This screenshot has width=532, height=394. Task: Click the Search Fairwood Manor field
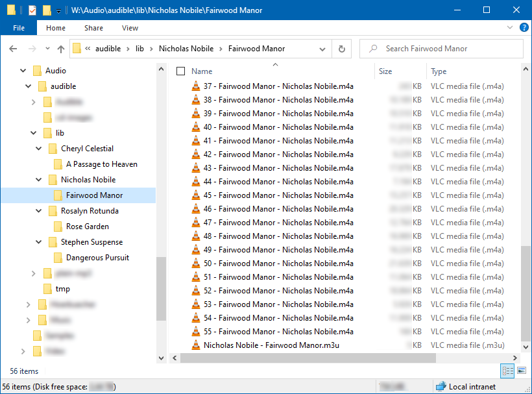441,49
